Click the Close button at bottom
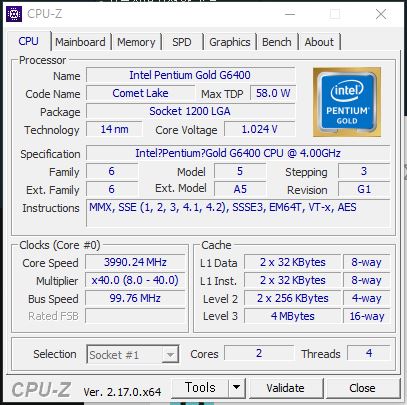Viewport: 407px width, 405px height. click(362, 388)
